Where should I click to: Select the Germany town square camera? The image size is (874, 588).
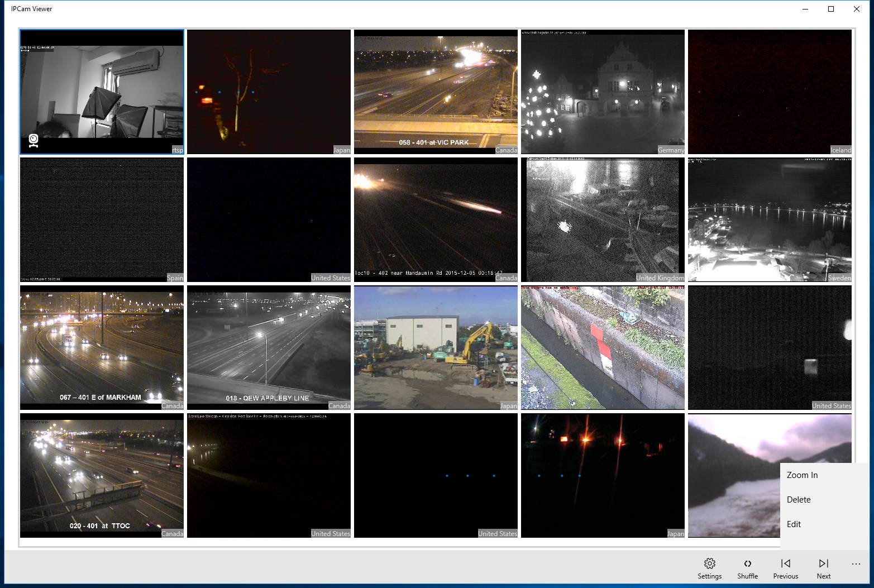pos(603,92)
